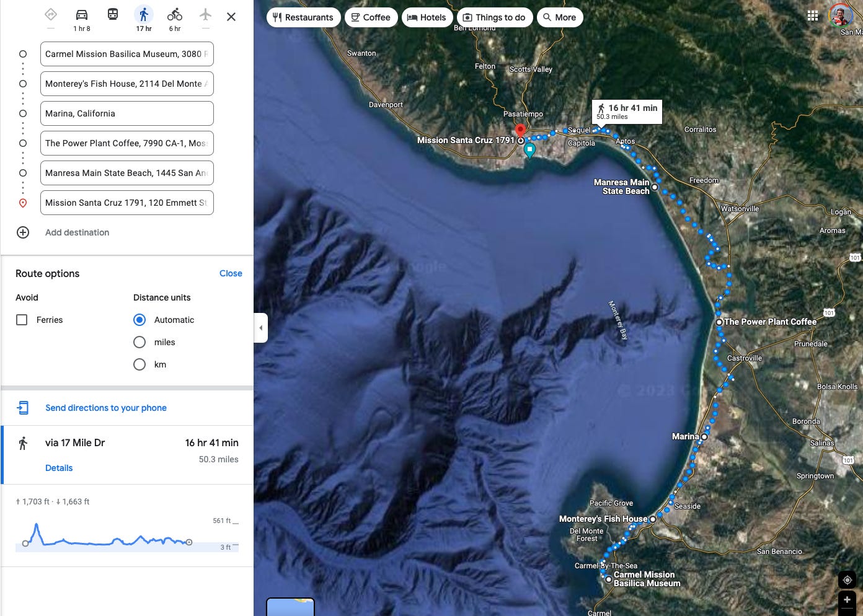Select flights travel mode

point(206,15)
